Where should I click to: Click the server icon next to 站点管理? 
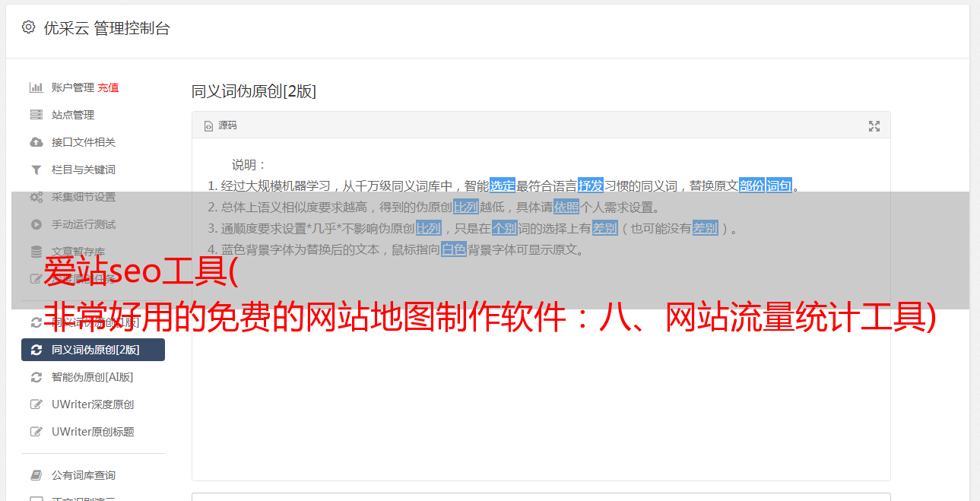click(36, 115)
